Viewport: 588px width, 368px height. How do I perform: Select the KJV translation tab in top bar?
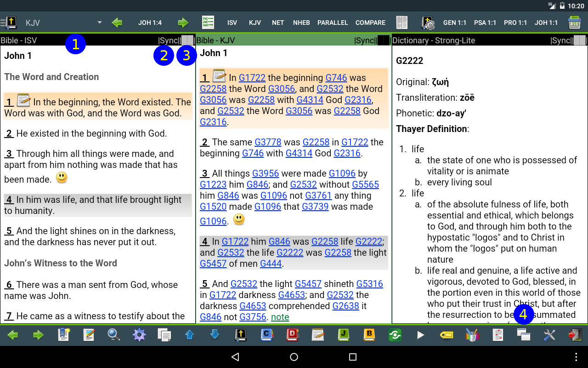[x=255, y=23]
